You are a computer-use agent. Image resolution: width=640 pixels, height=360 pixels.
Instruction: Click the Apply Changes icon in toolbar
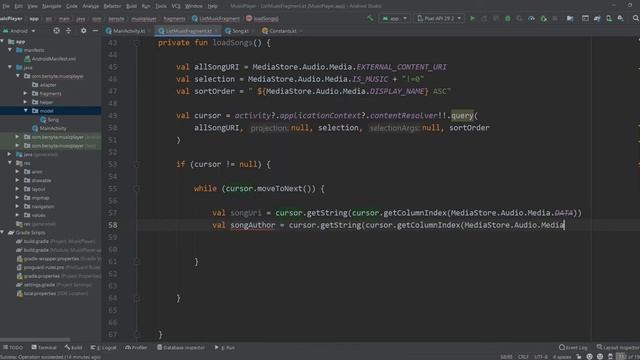pyautogui.click(x=484, y=18)
